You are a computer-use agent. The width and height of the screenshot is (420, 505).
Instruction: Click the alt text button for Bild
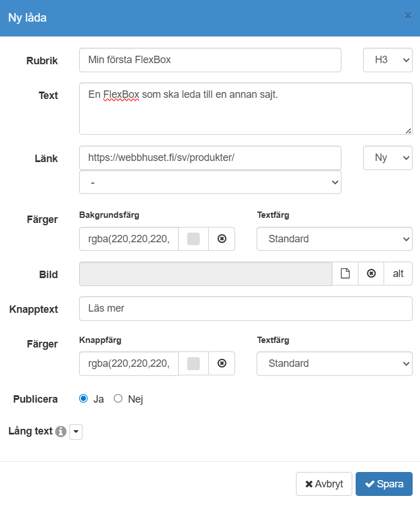[x=398, y=274]
